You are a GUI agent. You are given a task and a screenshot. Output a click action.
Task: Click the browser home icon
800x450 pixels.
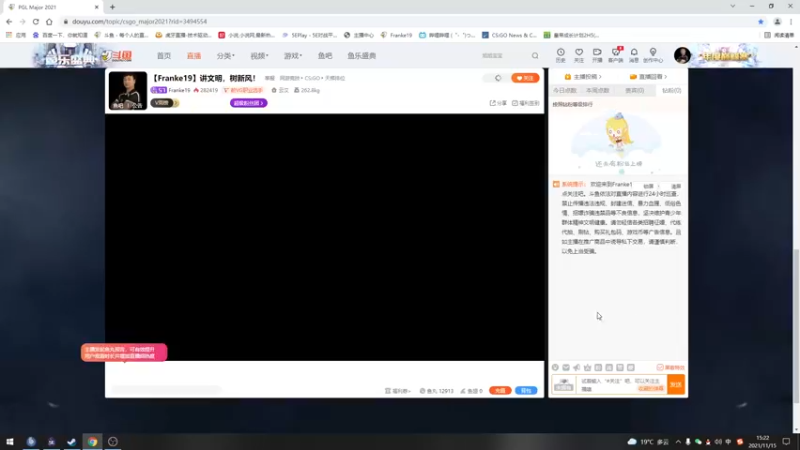click(49, 21)
